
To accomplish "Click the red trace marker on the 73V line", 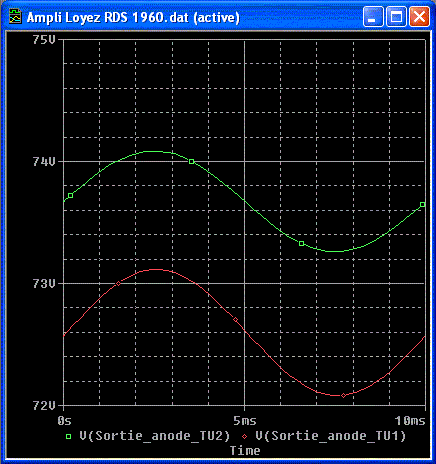I will [118, 283].
